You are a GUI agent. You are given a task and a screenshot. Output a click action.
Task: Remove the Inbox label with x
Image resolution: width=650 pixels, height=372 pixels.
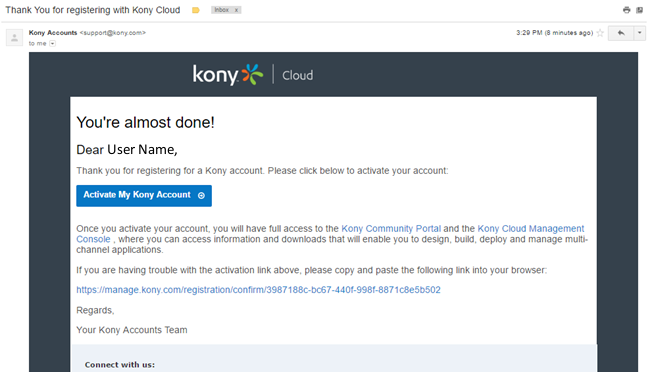point(236,10)
